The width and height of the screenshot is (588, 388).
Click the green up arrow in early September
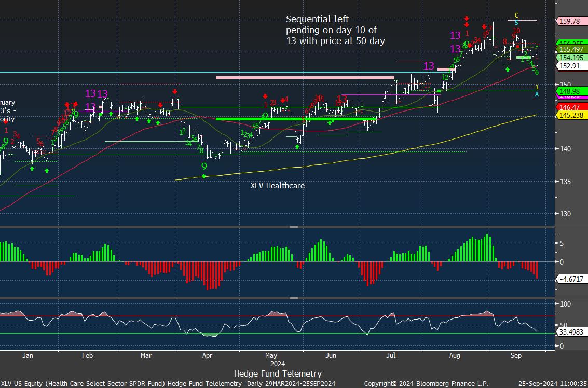tap(508, 68)
